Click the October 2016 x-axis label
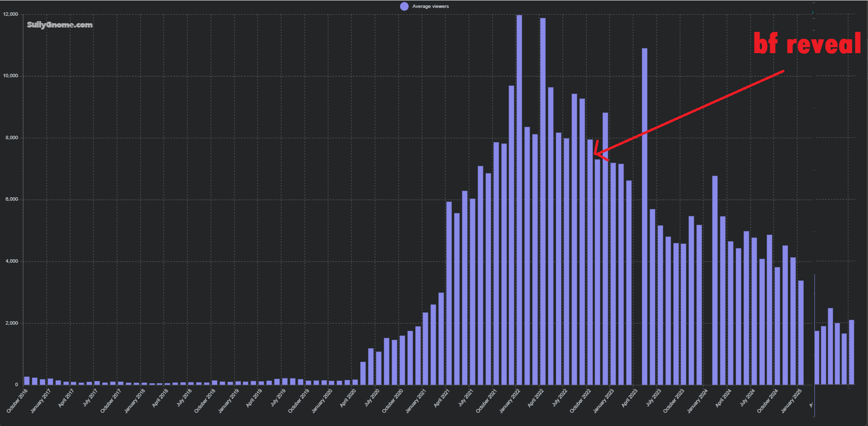The image size is (868, 426). [x=17, y=400]
